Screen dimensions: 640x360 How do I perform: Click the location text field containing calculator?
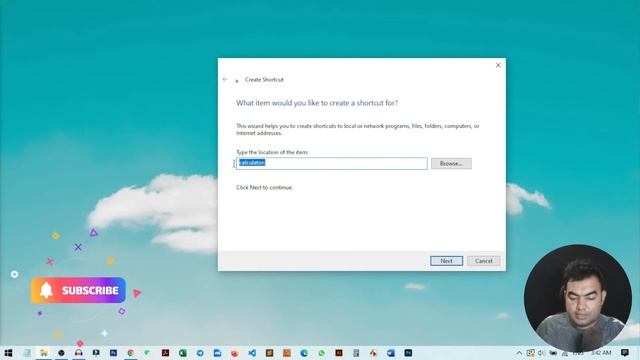point(331,163)
